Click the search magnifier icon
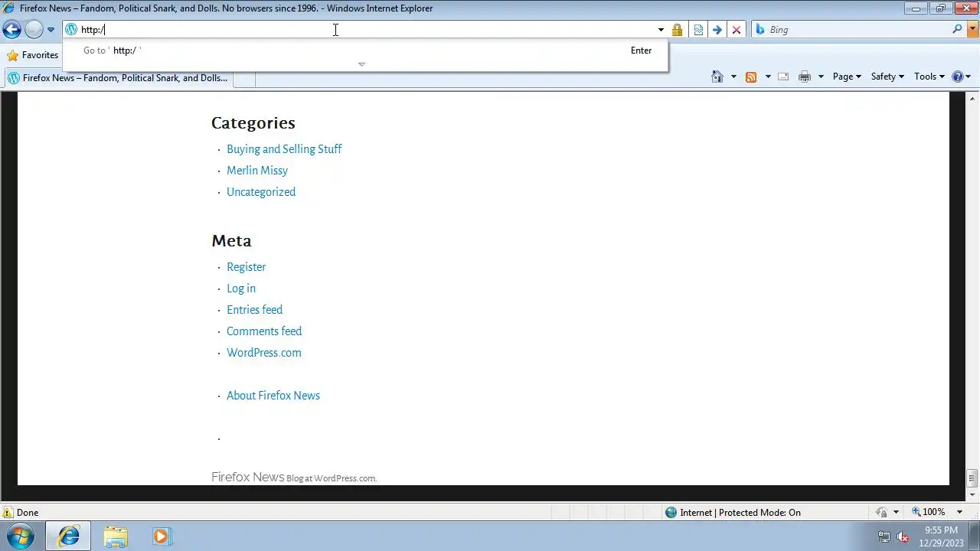The height and width of the screenshot is (551, 980). coord(957,29)
